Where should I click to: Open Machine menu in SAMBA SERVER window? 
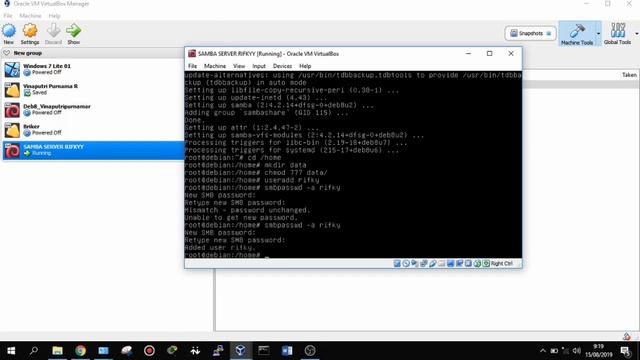[215, 66]
